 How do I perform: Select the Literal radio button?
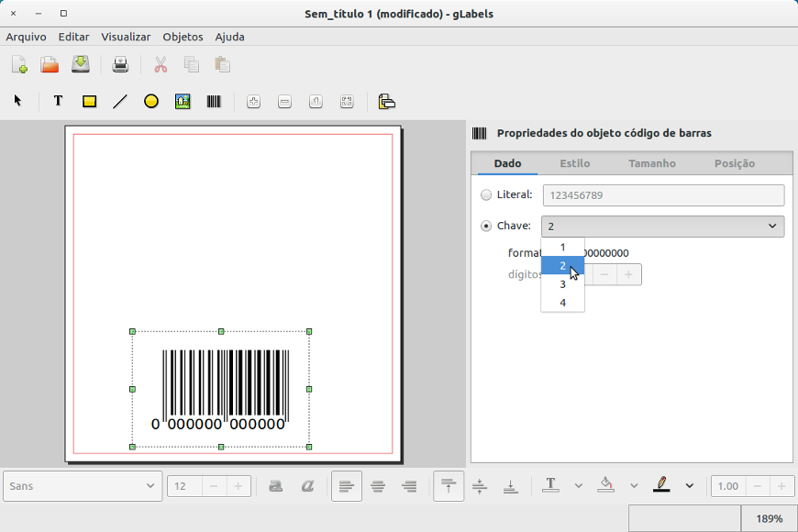point(486,195)
